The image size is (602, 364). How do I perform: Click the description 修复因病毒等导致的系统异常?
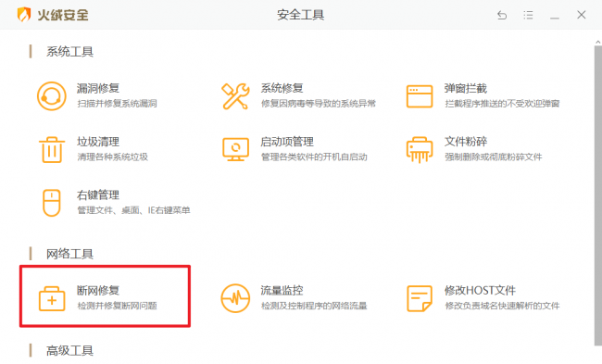point(319,104)
